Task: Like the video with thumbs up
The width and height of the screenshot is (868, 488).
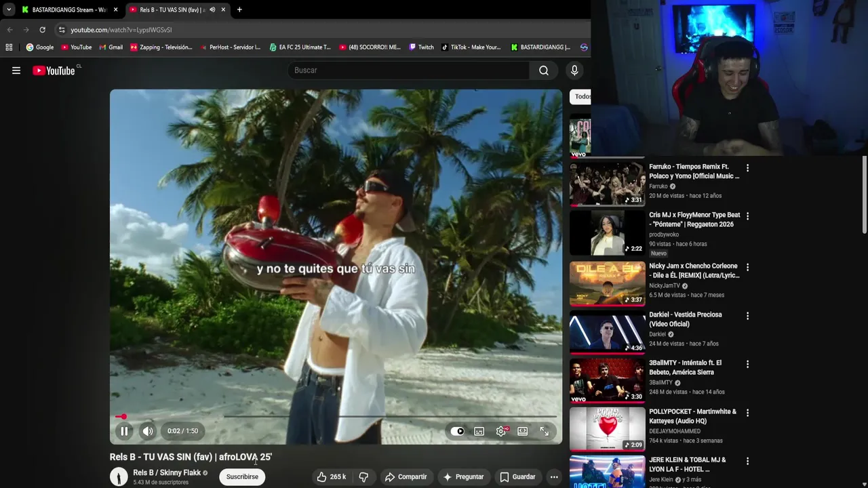Action: (331, 477)
